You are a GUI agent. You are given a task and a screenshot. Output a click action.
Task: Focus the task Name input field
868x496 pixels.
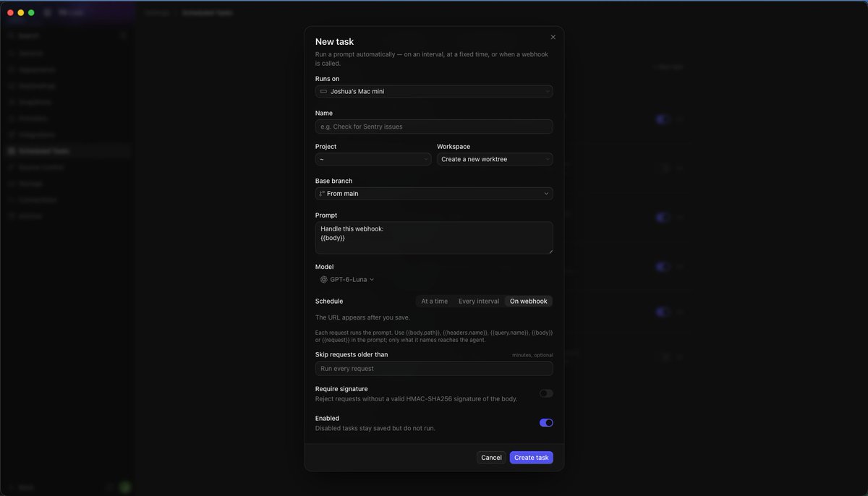click(434, 127)
